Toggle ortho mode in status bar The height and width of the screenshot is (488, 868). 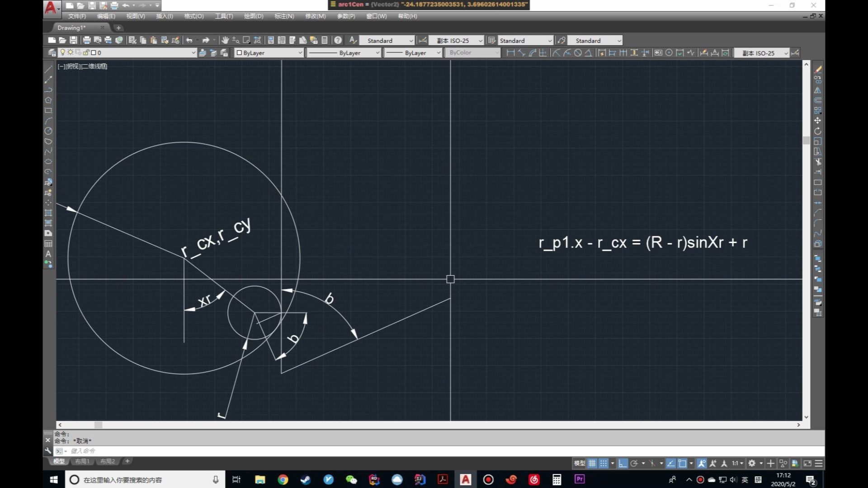click(x=623, y=464)
